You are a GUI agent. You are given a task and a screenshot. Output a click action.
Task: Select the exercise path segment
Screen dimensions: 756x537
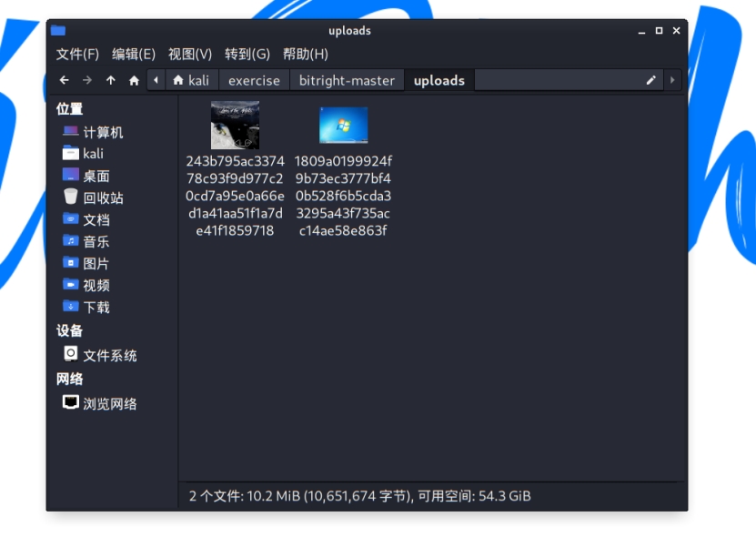tap(254, 80)
